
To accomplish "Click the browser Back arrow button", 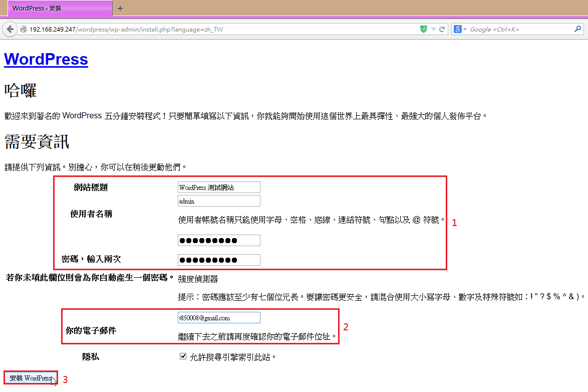I will [10, 29].
